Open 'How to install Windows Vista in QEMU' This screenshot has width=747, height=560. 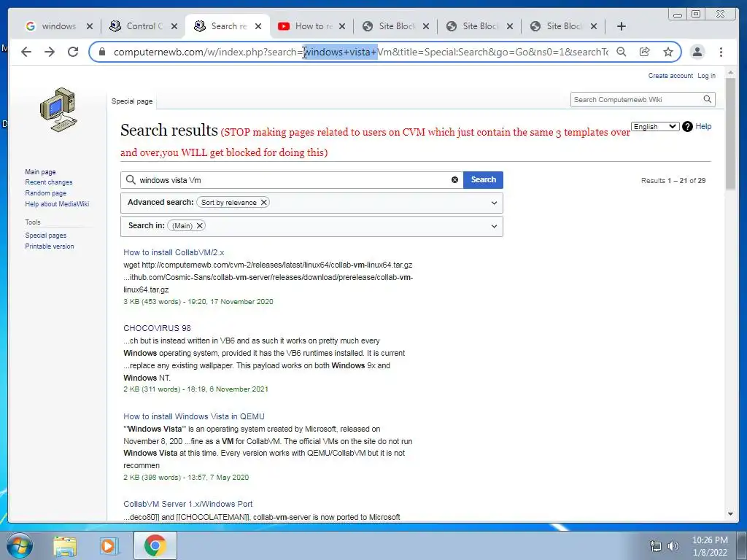click(194, 416)
